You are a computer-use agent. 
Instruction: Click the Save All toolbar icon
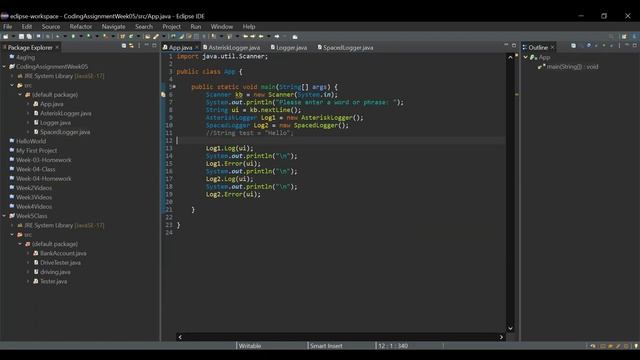[29, 36]
